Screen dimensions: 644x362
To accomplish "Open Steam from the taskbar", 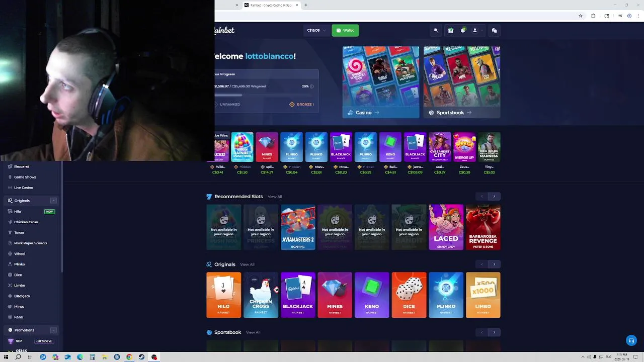I will click(141, 357).
